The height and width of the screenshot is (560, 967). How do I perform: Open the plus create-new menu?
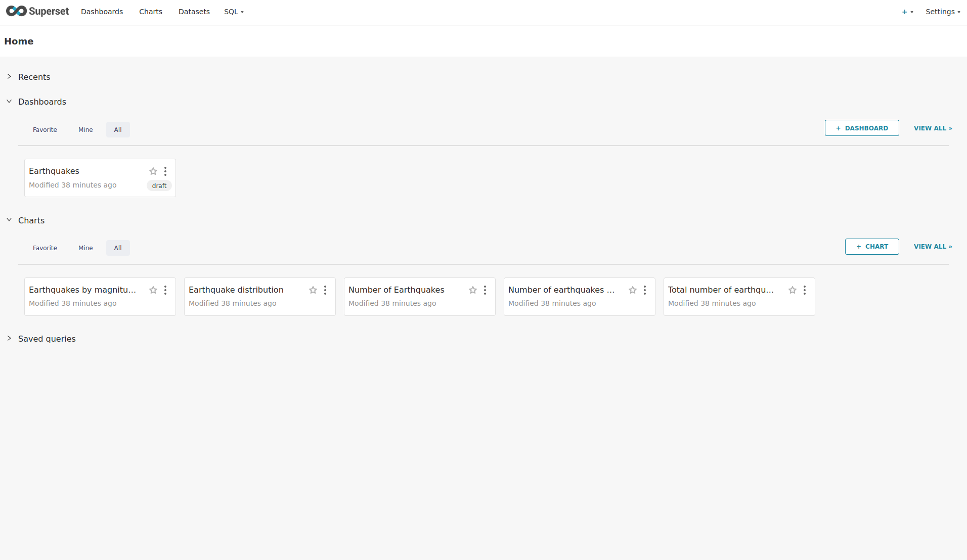pyautogui.click(x=907, y=12)
